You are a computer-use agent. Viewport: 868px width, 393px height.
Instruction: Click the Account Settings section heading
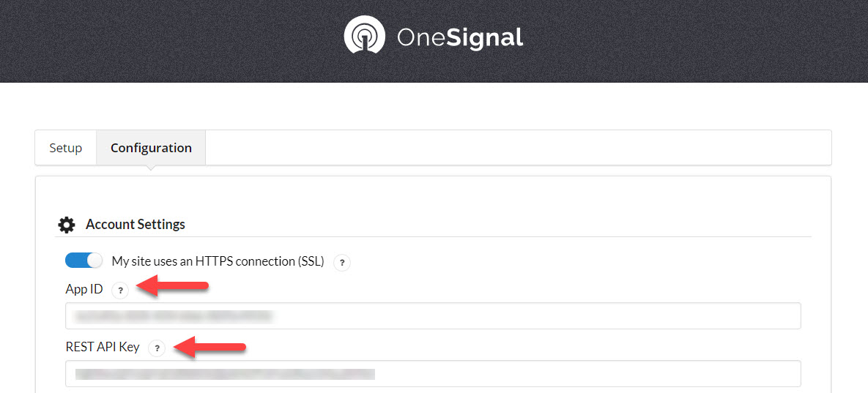[135, 225]
